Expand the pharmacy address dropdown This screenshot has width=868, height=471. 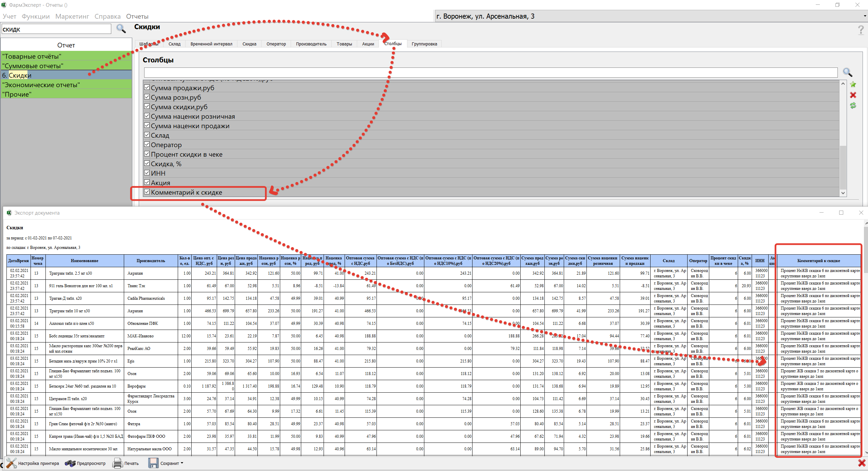tap(865, 16)
